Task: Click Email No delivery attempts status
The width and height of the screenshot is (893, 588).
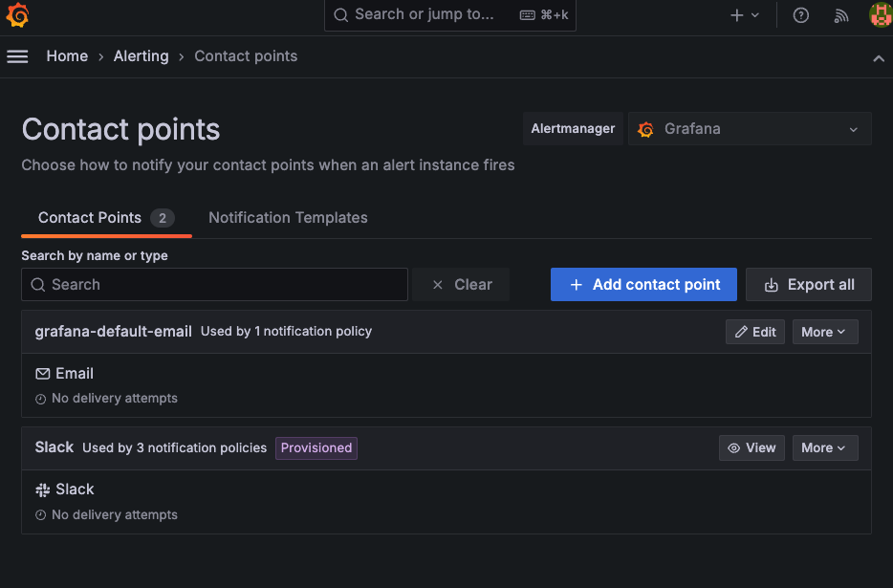Action: point(106,399)
